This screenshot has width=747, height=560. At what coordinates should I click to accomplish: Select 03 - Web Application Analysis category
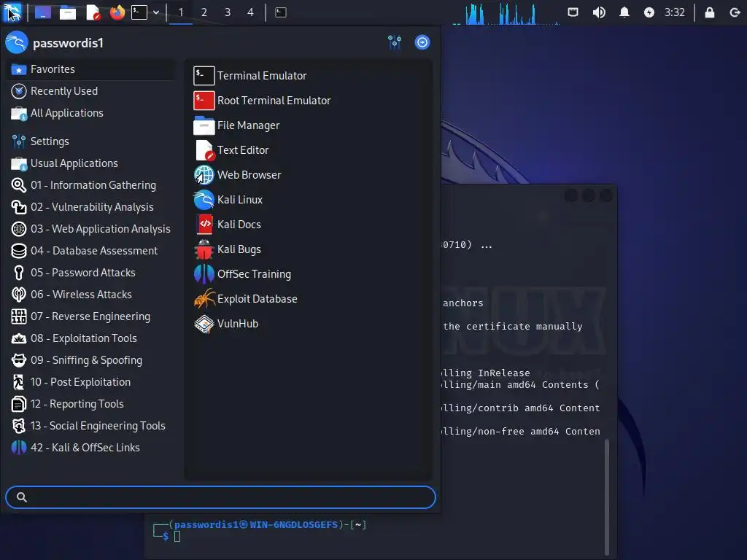91,229
